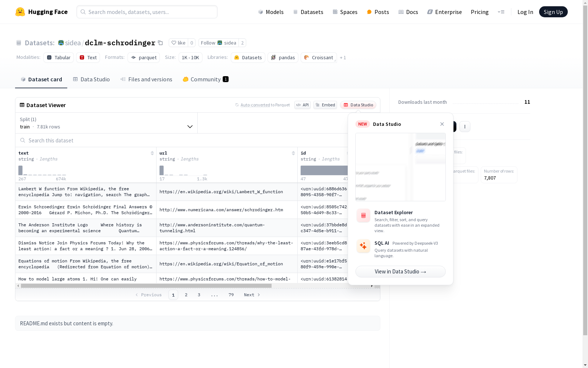Open the Enterprise nav item
This screenshot has height=368, width=588.
pos(444,12)
